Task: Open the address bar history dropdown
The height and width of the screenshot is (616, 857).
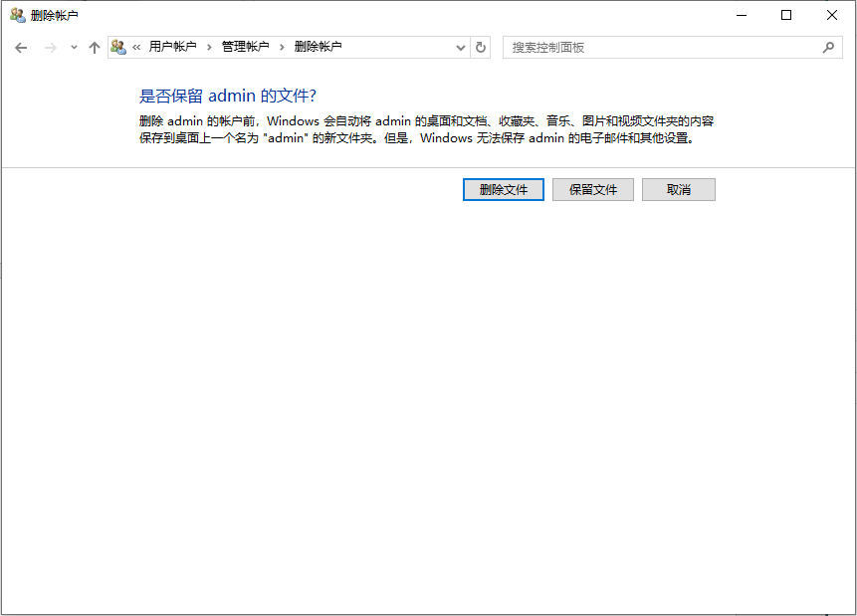Action: pyautogui.click(x=459, y=47)
